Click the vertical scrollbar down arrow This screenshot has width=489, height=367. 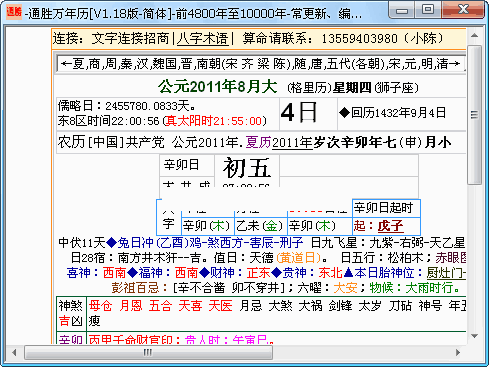(475, 336)
